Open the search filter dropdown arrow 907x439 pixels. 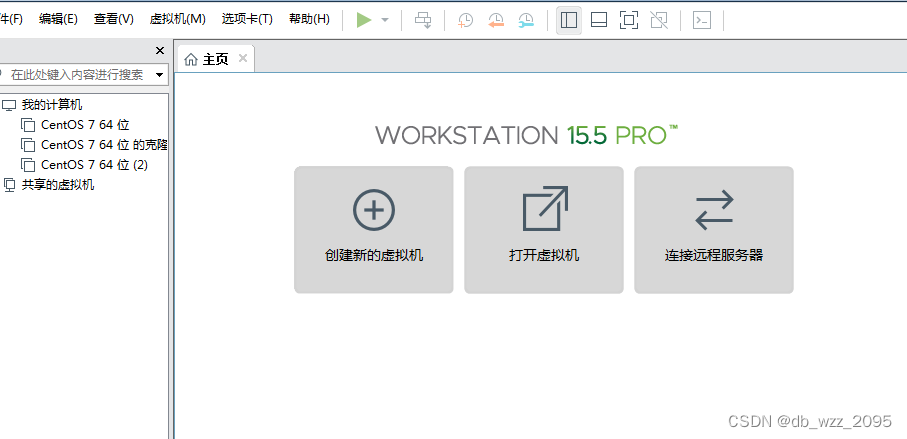pyautogui.click(x=159, y=75)
